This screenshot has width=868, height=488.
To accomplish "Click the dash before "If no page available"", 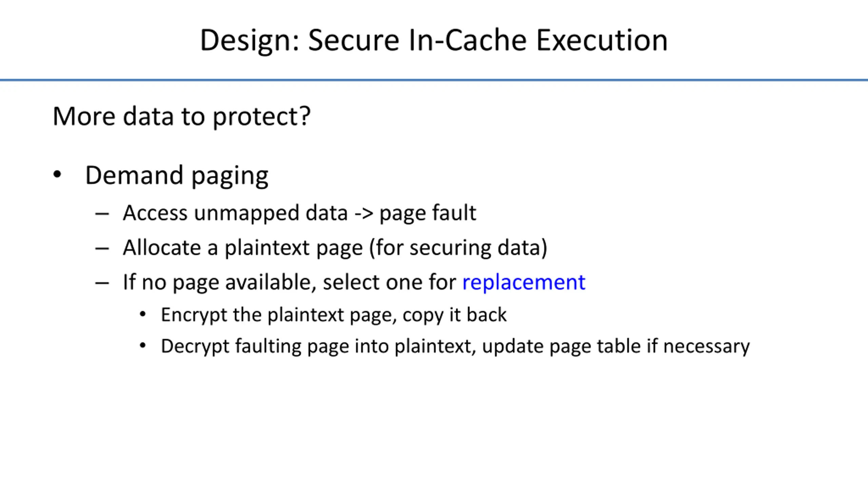I will click(x=102, y=283).
